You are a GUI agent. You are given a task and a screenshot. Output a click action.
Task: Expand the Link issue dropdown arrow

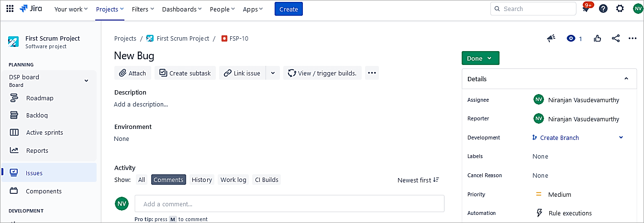tap(273, 73)
